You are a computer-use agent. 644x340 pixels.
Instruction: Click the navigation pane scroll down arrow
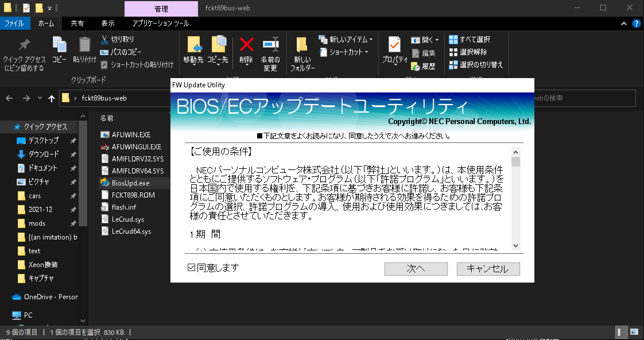[x=83, y=320]
